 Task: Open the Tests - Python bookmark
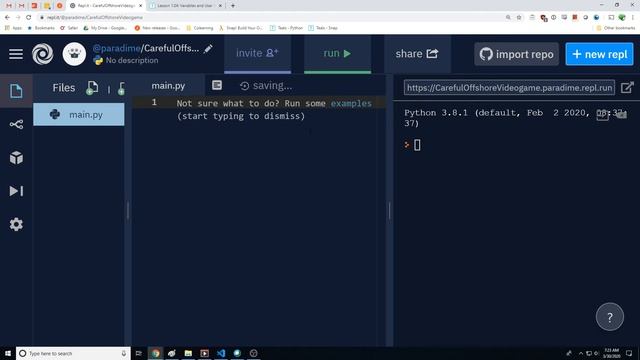coord(286,28)
